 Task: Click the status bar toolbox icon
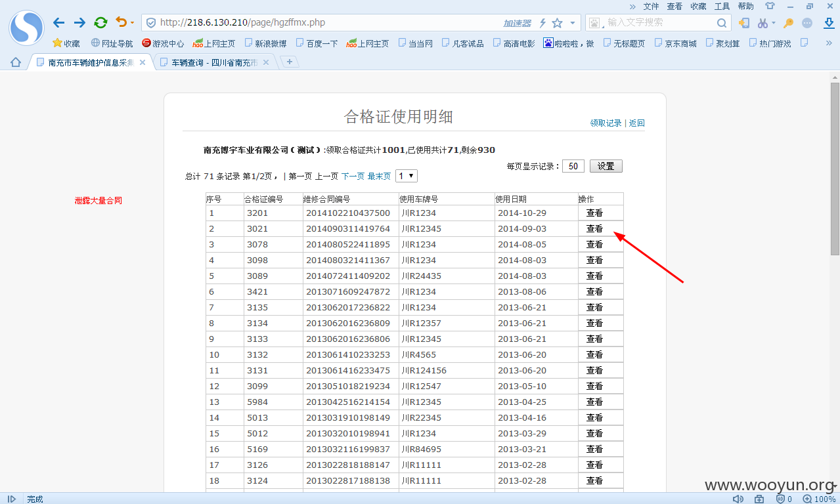pos(759,499)
